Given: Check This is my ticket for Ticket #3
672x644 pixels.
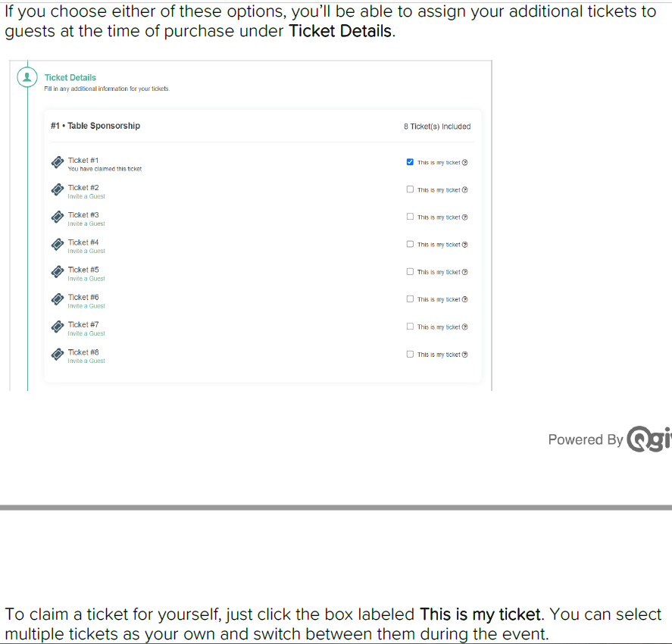Looking at the screenshot, I should pos(410,217).
